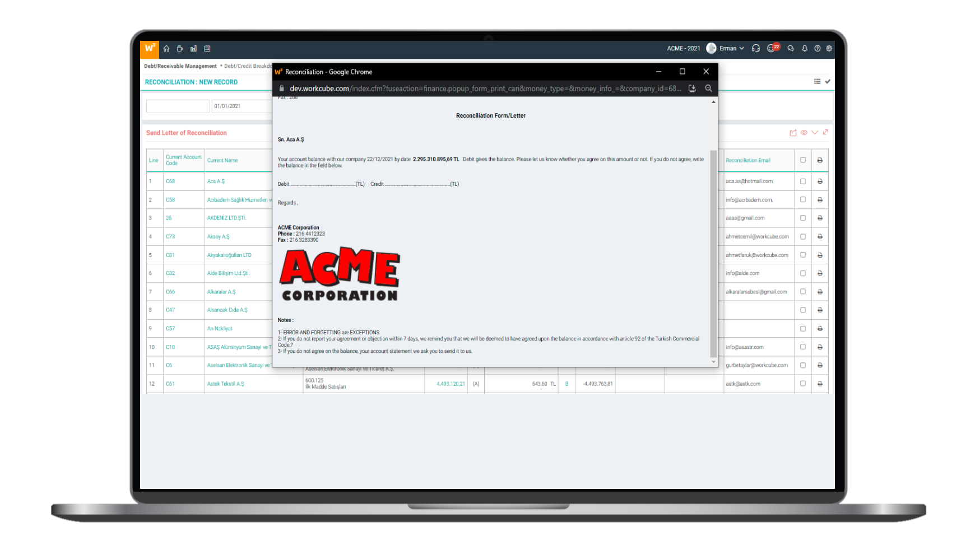
Task: Click the zoom magnifier in Chrome address bar
Action: (708, 88)
